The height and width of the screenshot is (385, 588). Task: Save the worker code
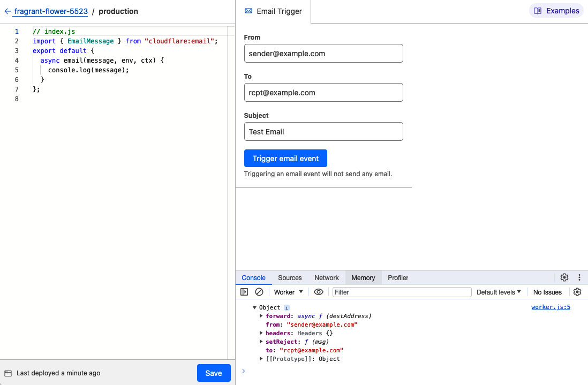tap(214, 373)
